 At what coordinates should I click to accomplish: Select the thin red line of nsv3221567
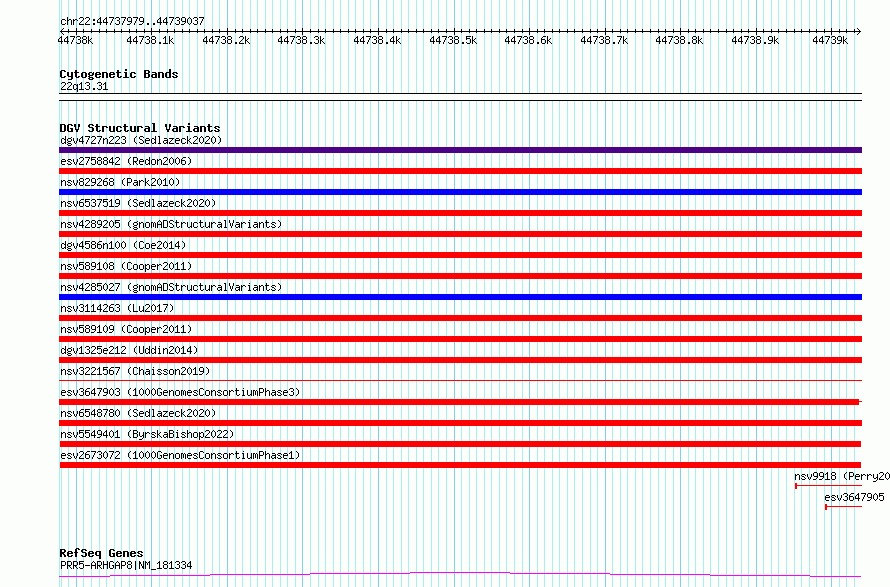[460, 380]
